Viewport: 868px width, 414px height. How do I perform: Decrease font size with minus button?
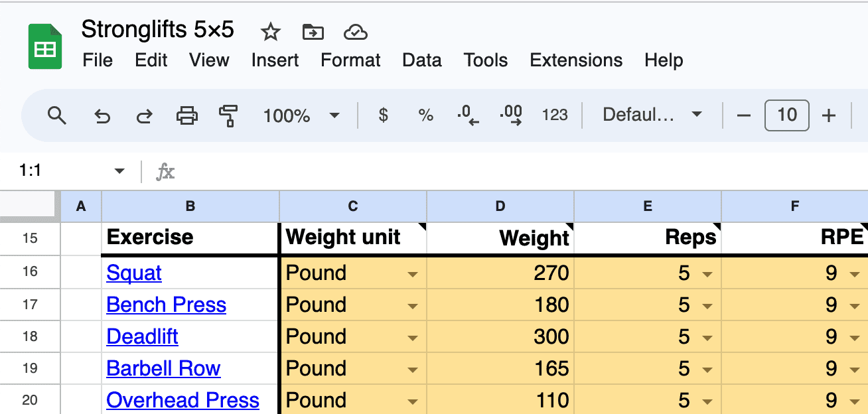pyautogui.click(x=744, y=116)
